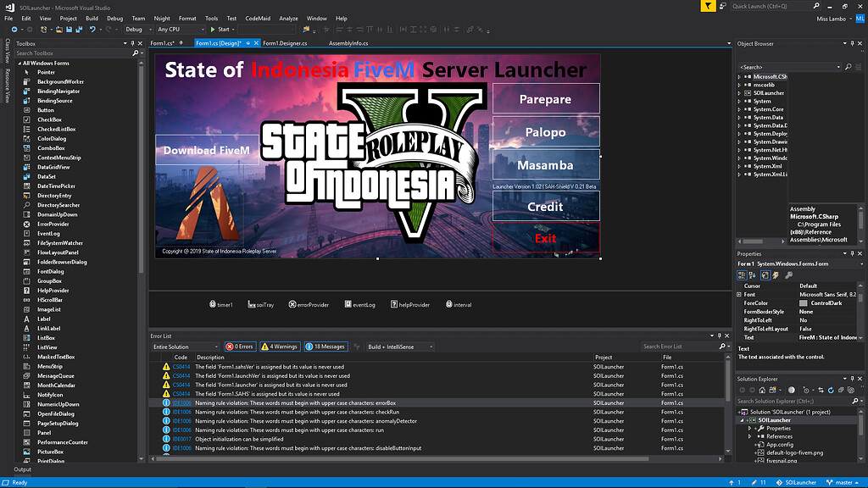This screenshot has width=868, height=488.
Task: Expand System.Core node in Object Browser
Action: coord(739,109)
